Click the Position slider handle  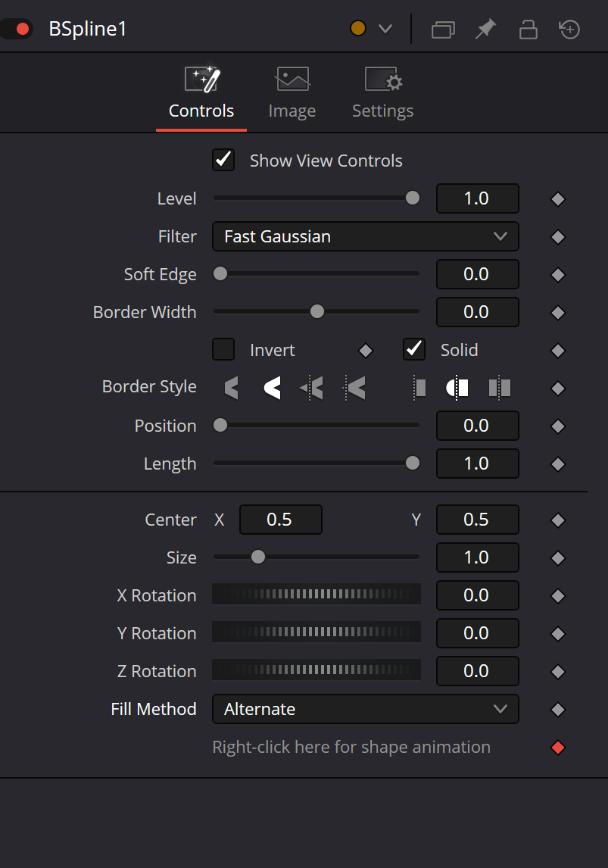point(220,425)
